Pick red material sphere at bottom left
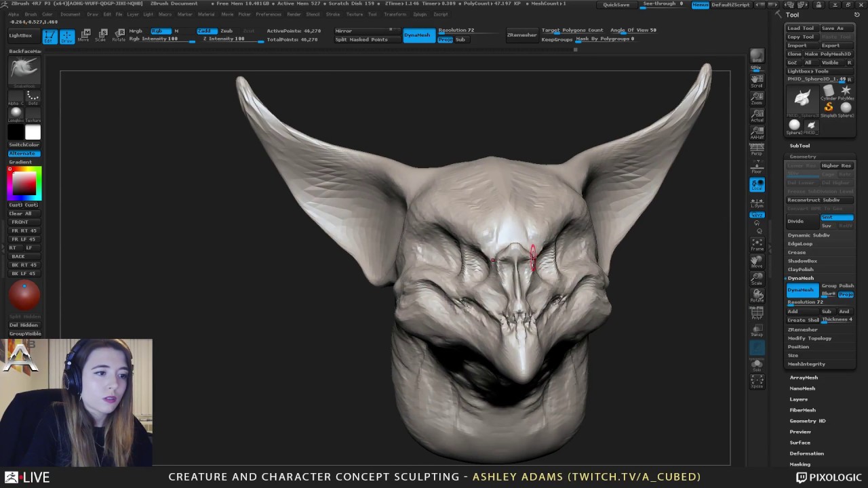The height and width of the screenshot is (488, 868). (24, 295)
